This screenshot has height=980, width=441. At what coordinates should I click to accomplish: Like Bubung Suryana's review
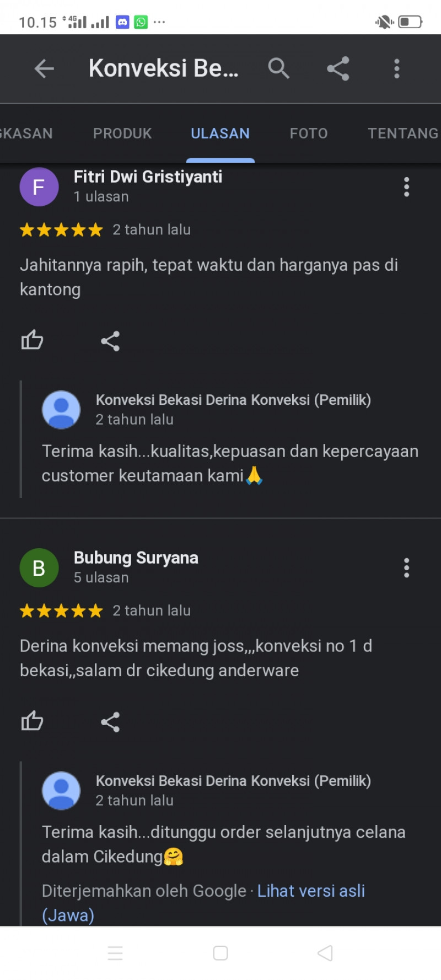[x=32, y=721]
